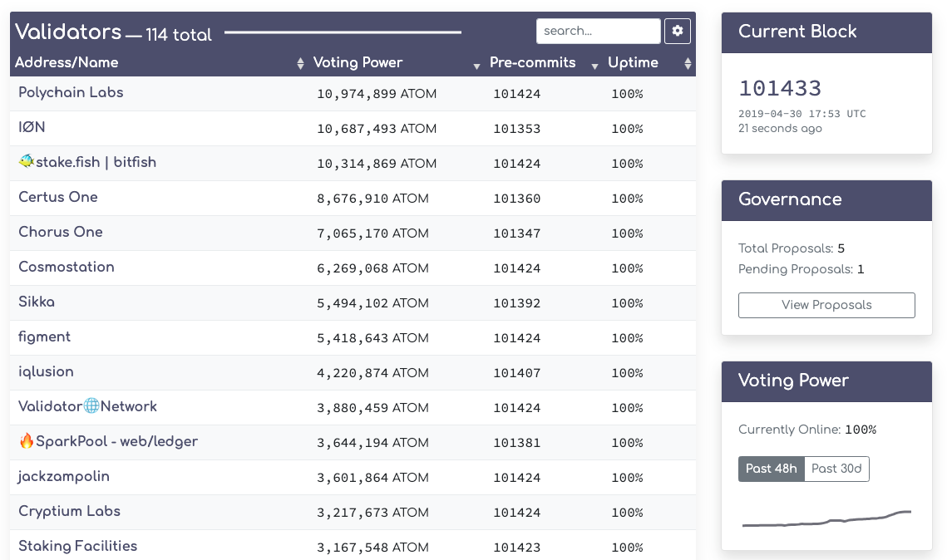Click the globe icon in Validator Network
The height and width of the screenshot is (560, 947).
point(91,406)
